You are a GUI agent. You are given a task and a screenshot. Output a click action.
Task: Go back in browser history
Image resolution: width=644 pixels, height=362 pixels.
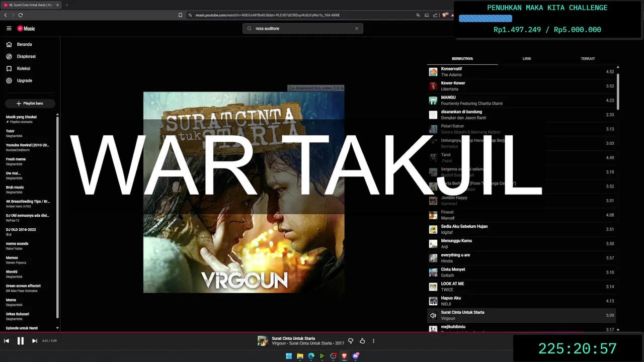(6, 15)
